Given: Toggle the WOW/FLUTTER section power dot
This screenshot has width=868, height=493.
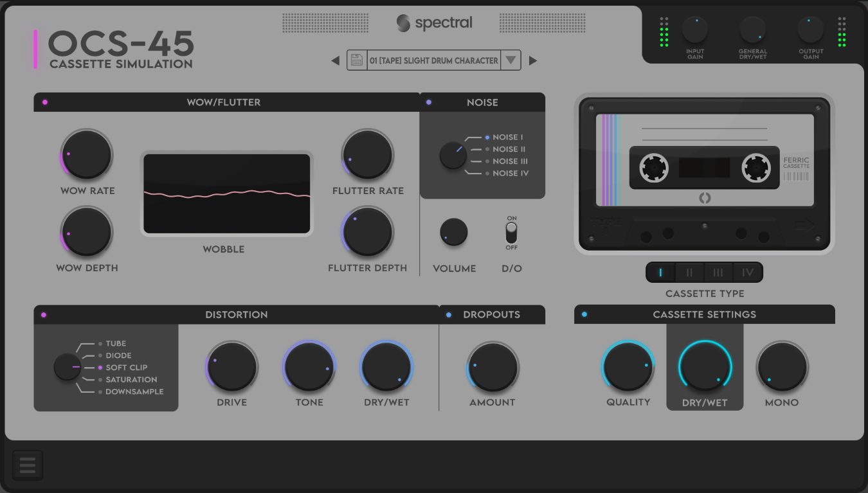Looking at the screenshot, I should (x=45, y=102).
